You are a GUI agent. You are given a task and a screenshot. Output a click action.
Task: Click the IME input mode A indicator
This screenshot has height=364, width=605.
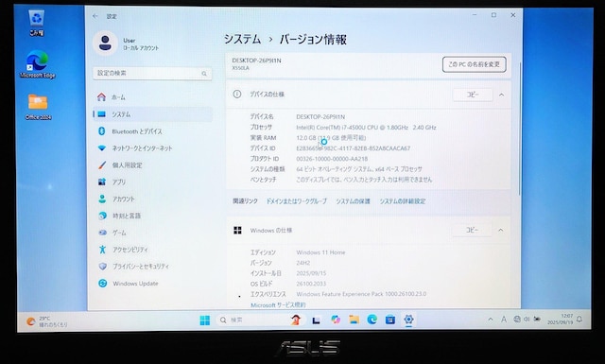coord(504,320)
